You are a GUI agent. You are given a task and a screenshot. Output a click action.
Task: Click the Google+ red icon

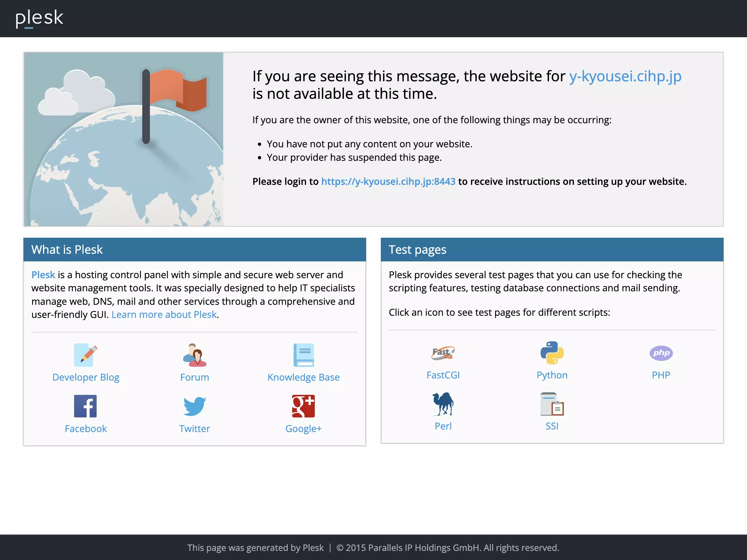303,406
